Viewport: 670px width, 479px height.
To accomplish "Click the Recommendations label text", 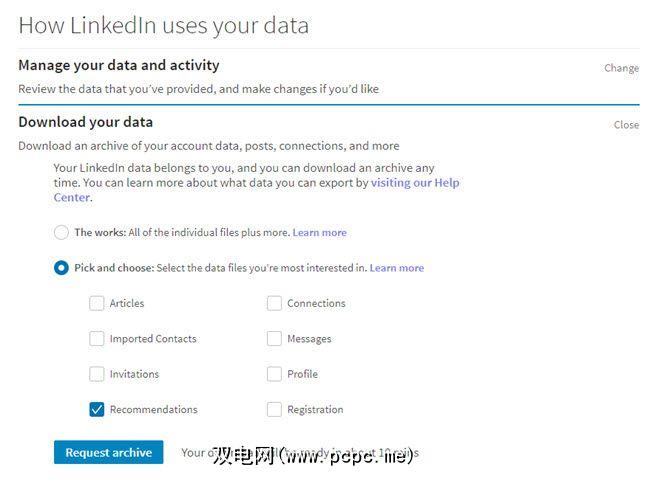I will (153, 409).
